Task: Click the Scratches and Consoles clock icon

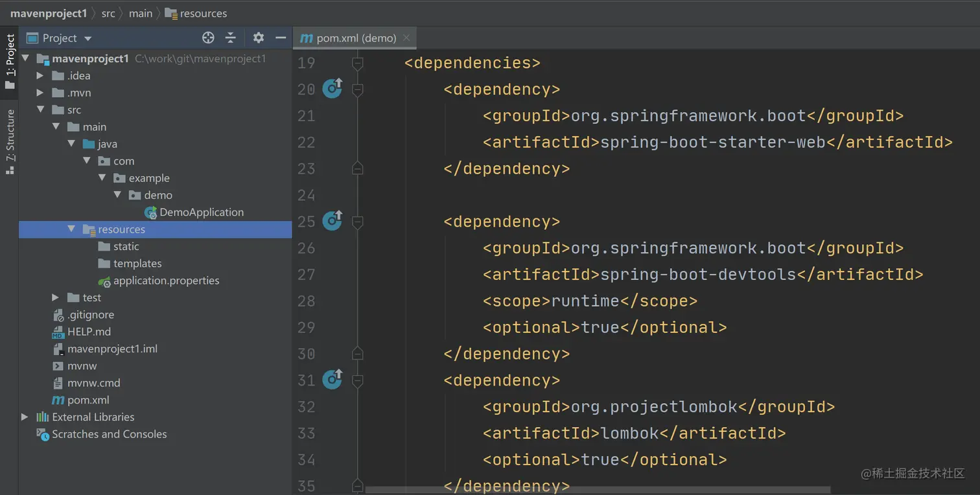Action: tap(43, 434)
